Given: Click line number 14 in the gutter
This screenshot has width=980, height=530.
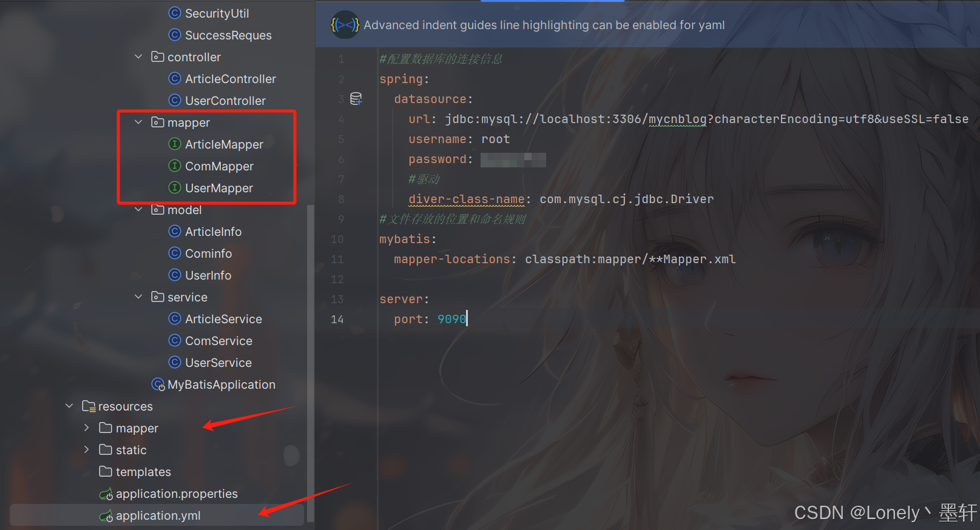Looking at the screenshot, I should tap(337, 319).
